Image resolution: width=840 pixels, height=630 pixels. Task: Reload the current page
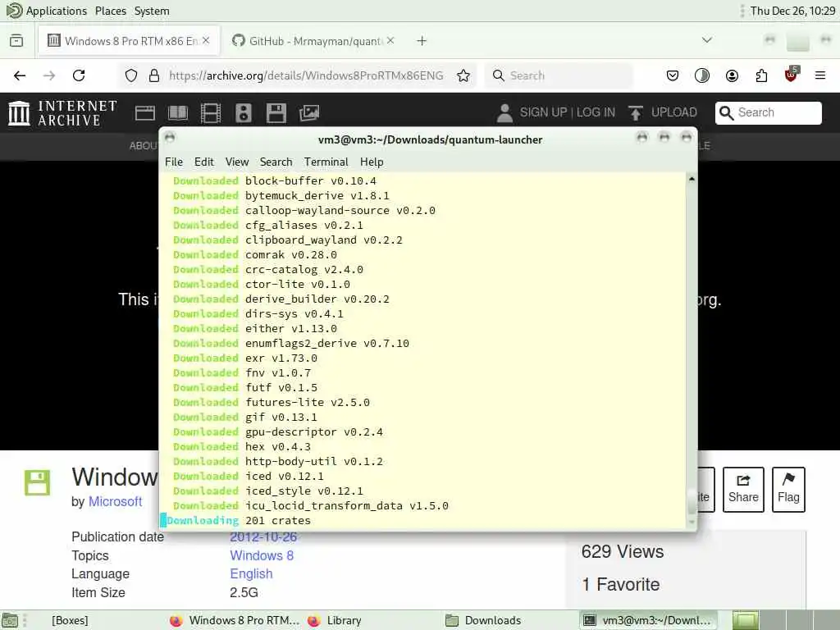[x=79, y=75]
